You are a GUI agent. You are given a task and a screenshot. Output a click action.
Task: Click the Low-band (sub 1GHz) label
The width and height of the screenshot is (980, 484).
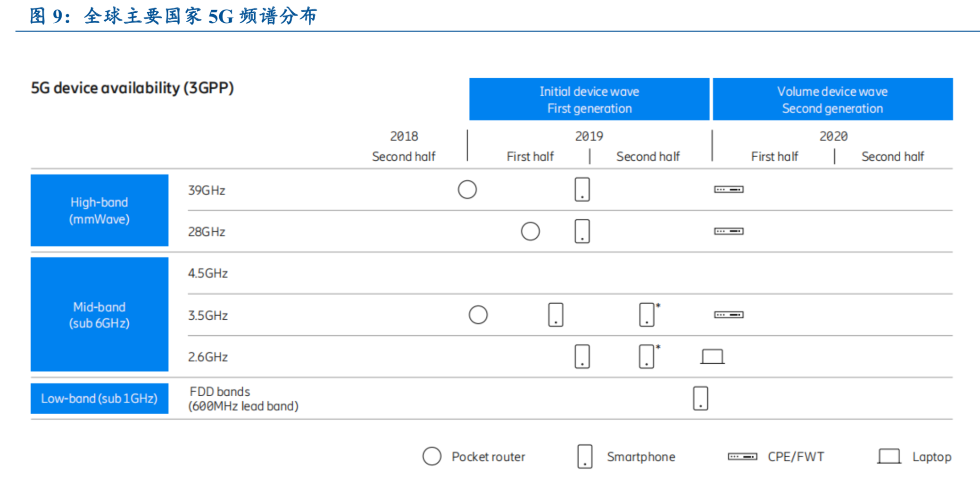tap(100, 399)
